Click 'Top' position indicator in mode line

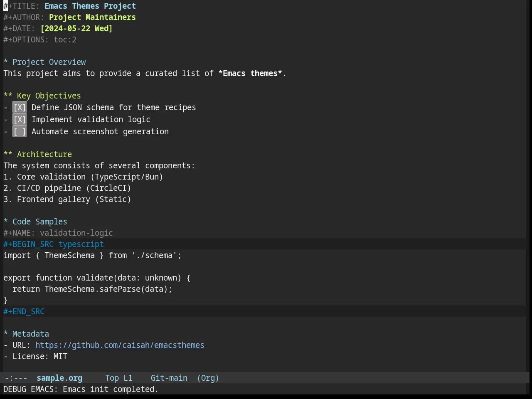click(112, 378)
